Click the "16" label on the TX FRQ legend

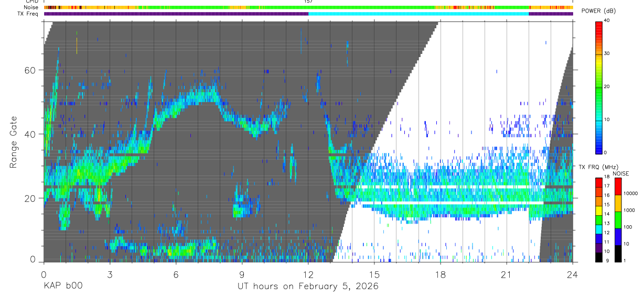pyautogui.click(x=607, y=195)
